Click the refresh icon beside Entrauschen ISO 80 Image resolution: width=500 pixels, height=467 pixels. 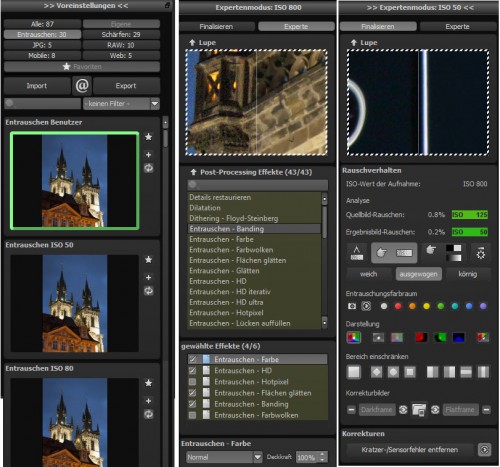pos(149,414)
